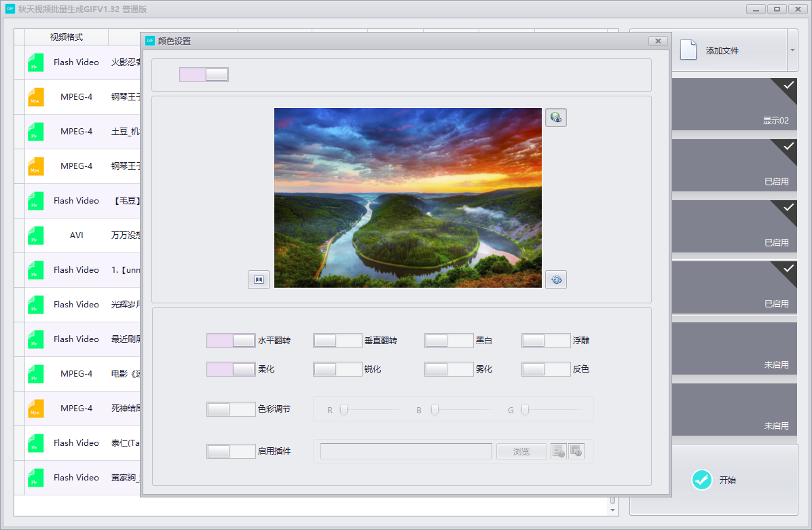
Task: Click the file name starting 最近刷屏
Action: [126, 339]
